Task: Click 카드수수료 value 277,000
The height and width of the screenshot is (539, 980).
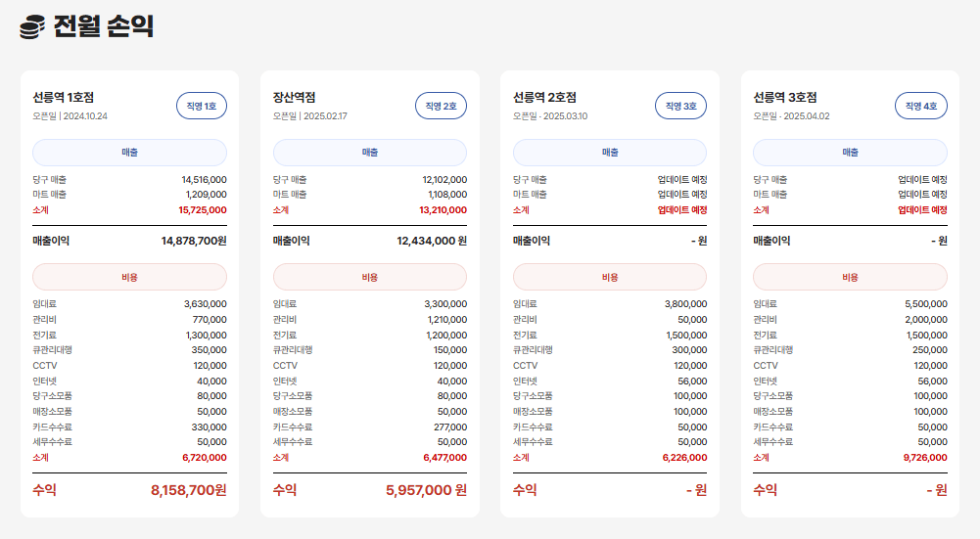Action: pos(450,427)
